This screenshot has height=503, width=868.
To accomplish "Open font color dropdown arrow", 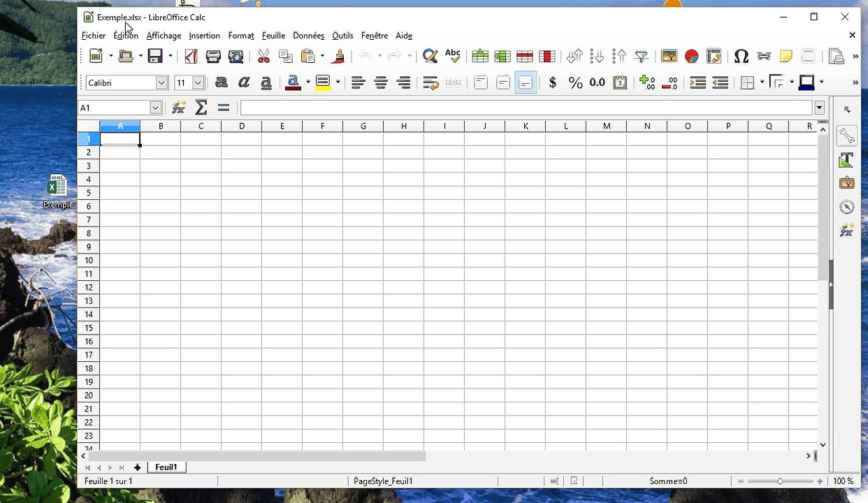I will [x=308, y=82].
